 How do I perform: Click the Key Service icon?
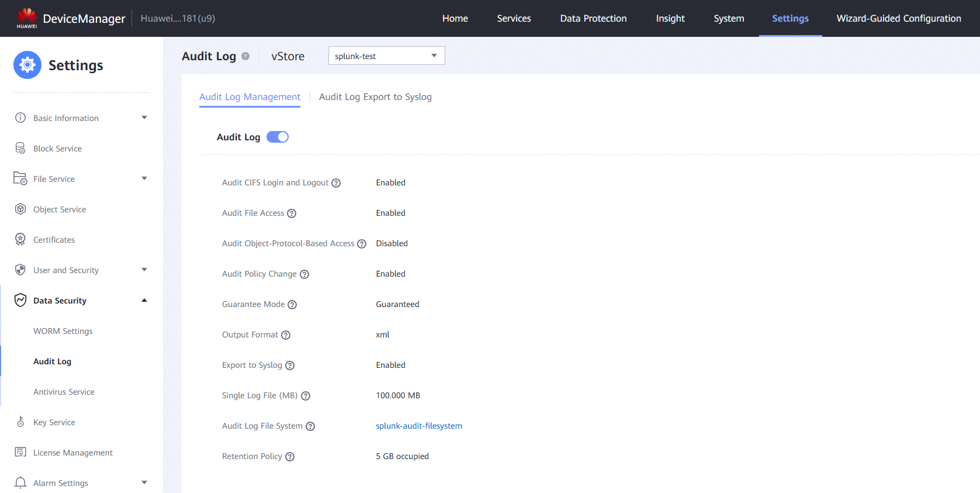[20, 422]
